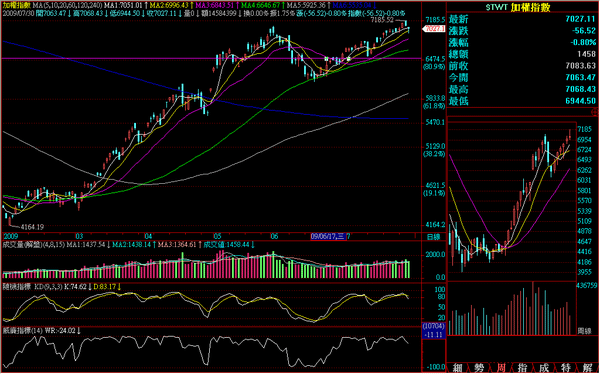Switch to the 細 detail tab
The height and width of the screenshot is (374, 600).
(457, 368)
